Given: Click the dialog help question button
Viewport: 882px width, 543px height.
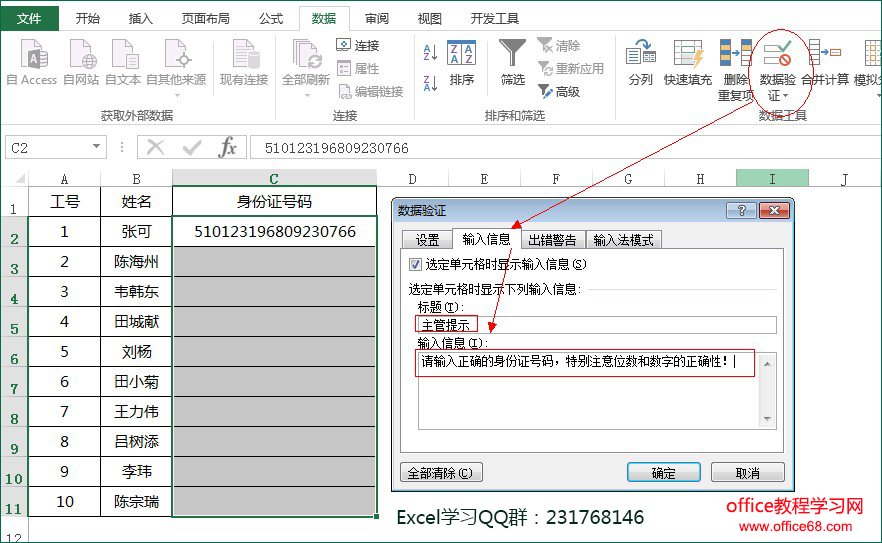Looking at the screenshot, I should [741, 210].
